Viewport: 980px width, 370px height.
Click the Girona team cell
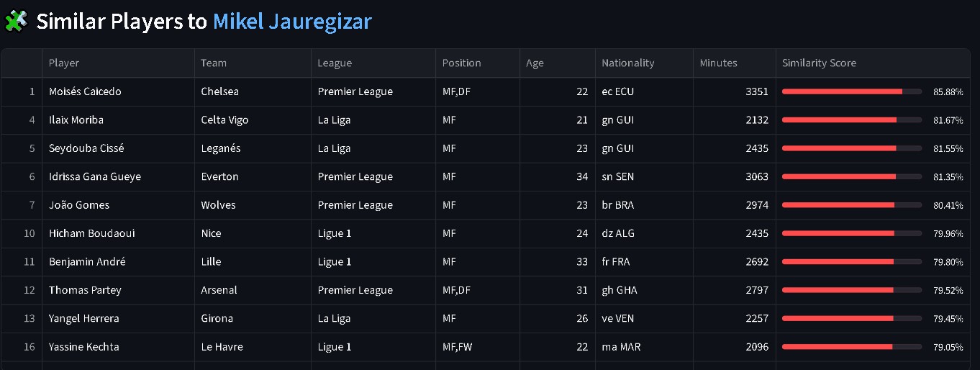[x=253, y=318]
